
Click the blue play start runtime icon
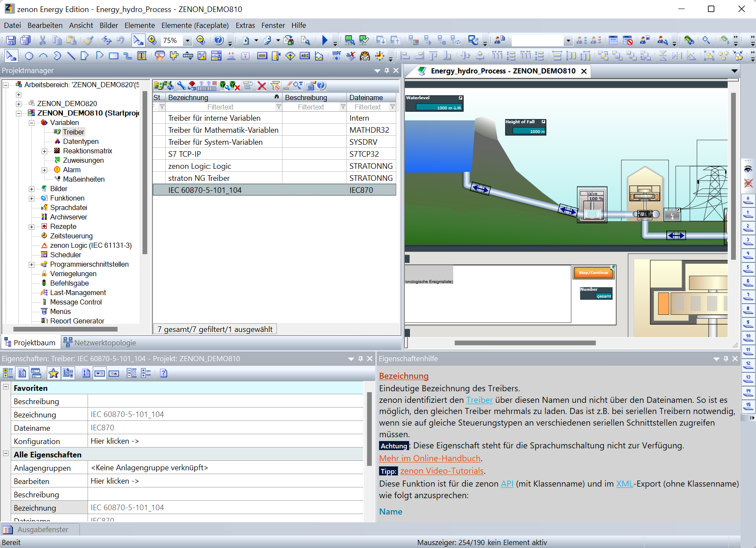point(325,40)
